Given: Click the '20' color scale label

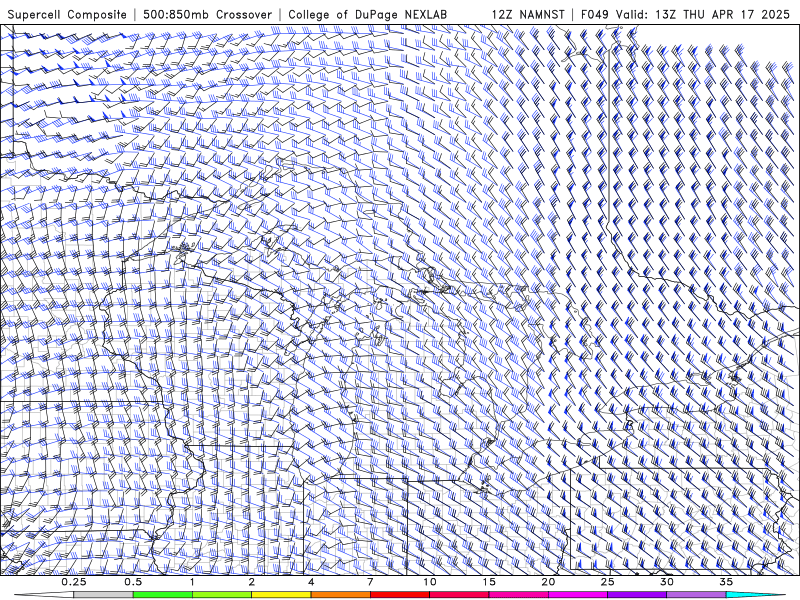Looking at the screenshot, I should pyautogui.click(x=548, y=582).
